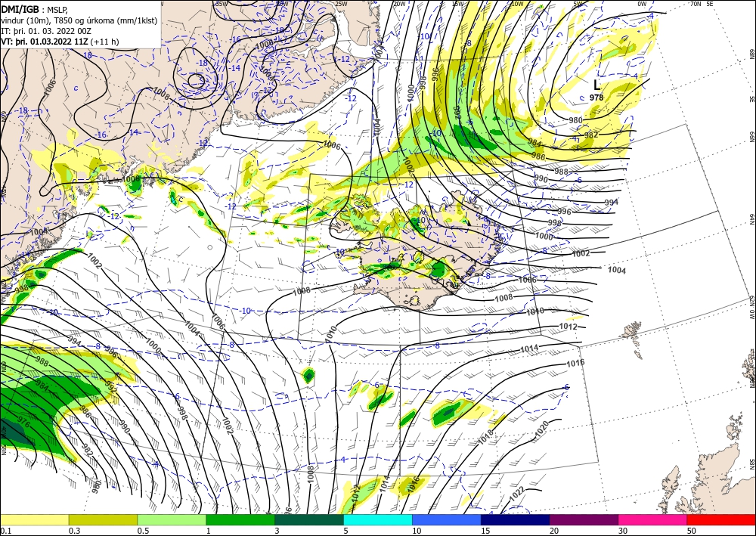
Task: Click the '70N' latitude label
Action: (x=696, y=3)
